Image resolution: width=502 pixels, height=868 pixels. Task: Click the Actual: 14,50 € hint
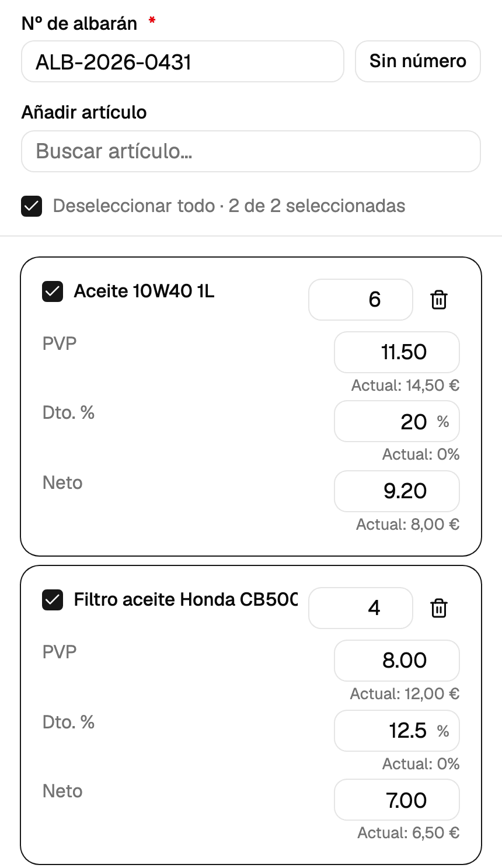click(405, 386)
